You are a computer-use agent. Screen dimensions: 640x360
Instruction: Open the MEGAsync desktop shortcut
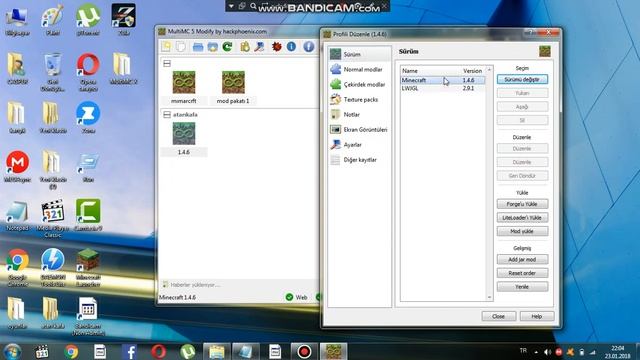[x=17, y=166]
